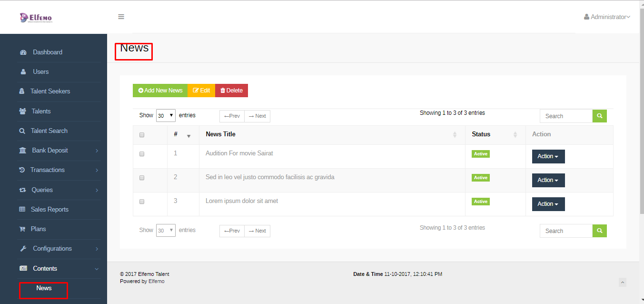Image resolution: width=644 pixels, height=304 pixels.
Task: Click the Users person icon
Action: [23, 72]
